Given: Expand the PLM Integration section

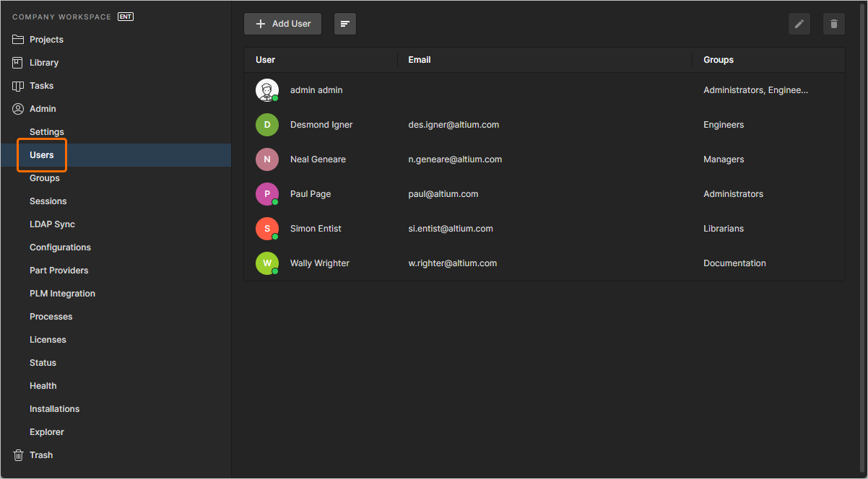Looking at the screenshot, I should click(x=62, y=293).
